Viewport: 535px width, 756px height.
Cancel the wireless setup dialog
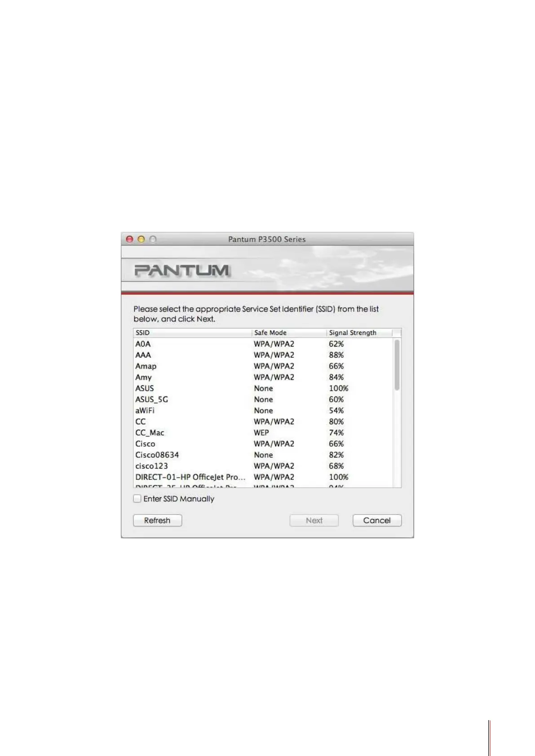pos(377,520)
